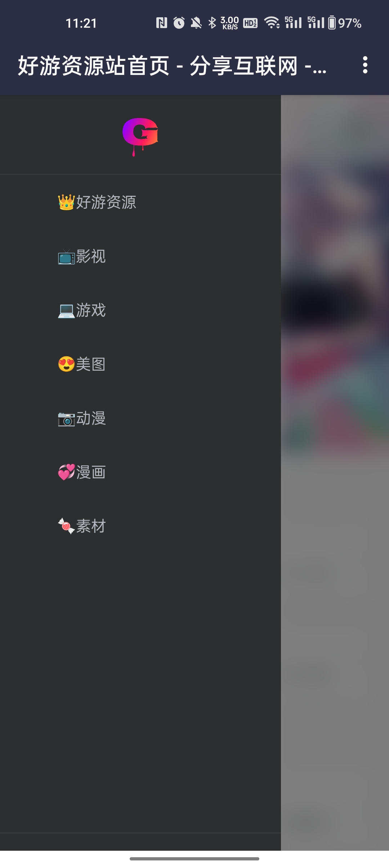389x868 pixels.
Task: Navigate to 动漫 section
Action: point(140,418)
